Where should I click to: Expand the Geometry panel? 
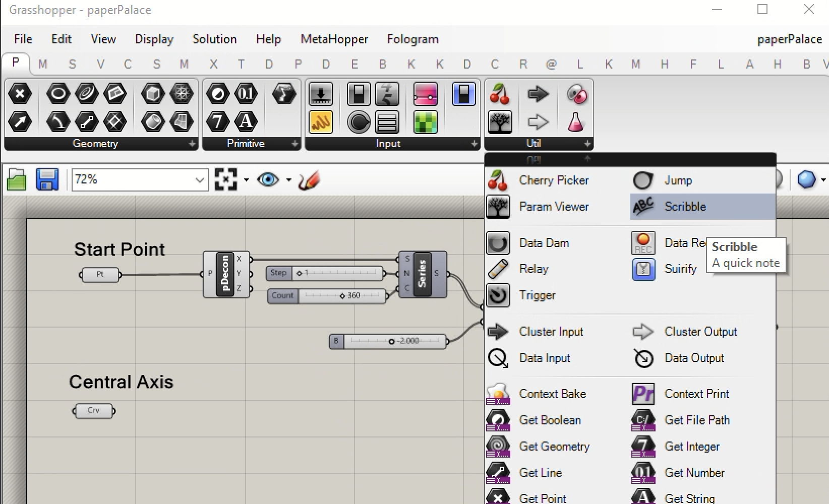click(x=192, y=144)
